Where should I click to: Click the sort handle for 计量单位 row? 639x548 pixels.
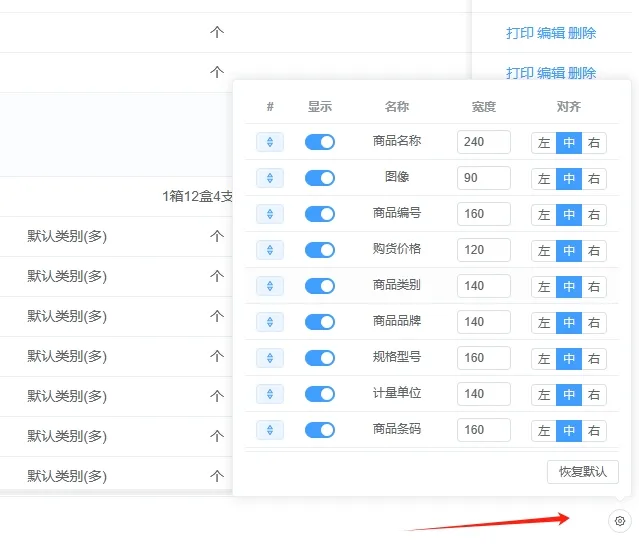point(270,394)
